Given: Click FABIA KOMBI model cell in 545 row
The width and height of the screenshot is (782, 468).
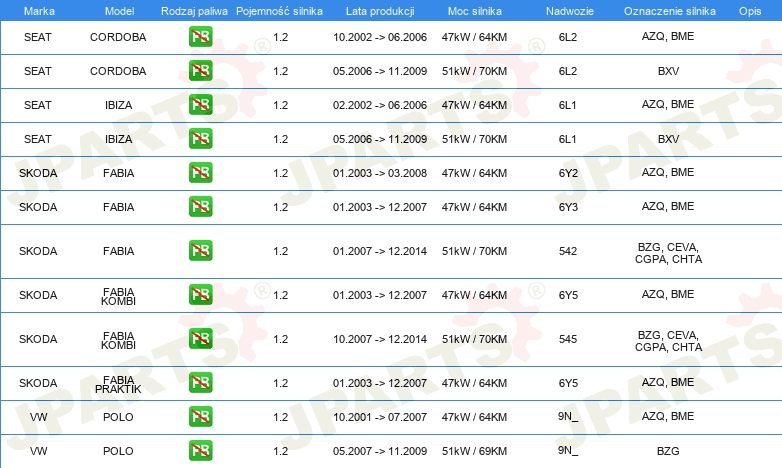Looking at the screenshot, I should 118,340.
